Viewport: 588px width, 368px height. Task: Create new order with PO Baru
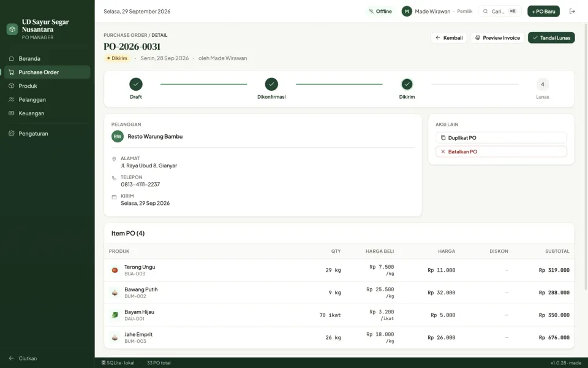543,11
